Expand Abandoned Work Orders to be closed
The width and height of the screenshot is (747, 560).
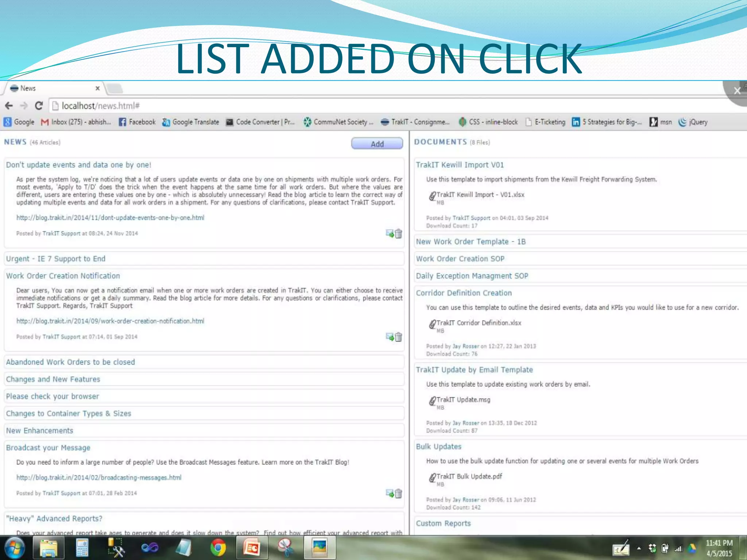tap(70, 362)
